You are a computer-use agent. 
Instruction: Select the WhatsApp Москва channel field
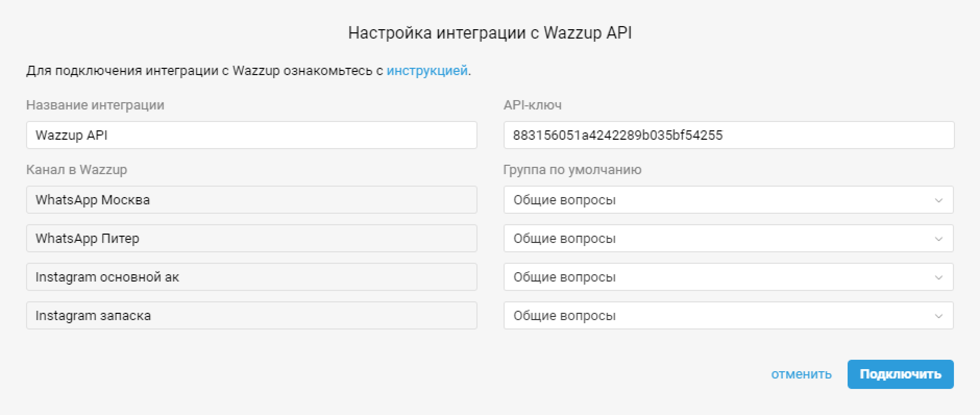coord(251,200)
